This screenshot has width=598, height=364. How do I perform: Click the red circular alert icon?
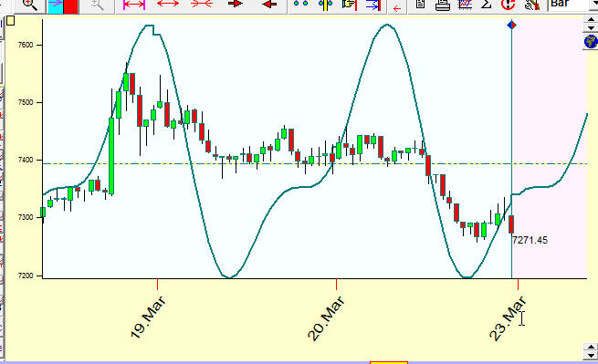508,5
